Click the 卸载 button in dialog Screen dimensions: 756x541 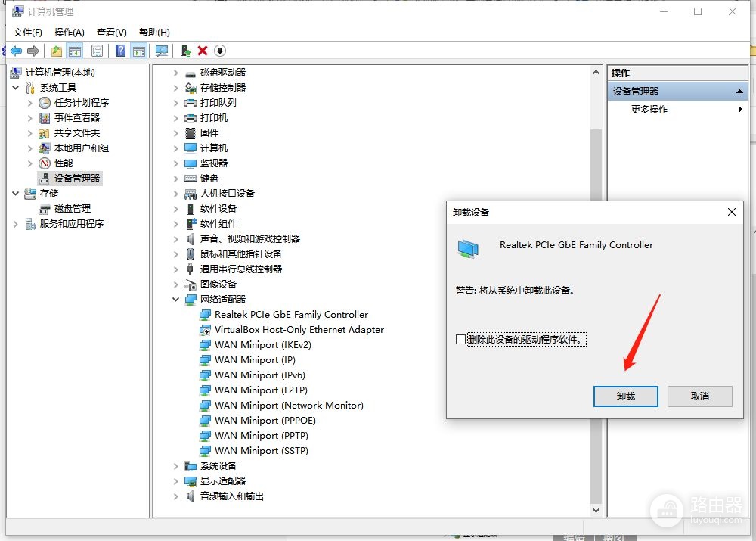625,396
